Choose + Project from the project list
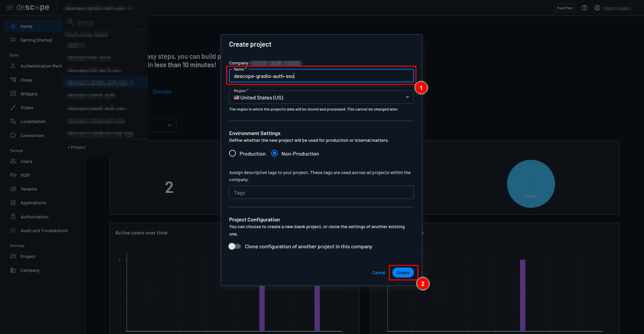 pos(76,147)
